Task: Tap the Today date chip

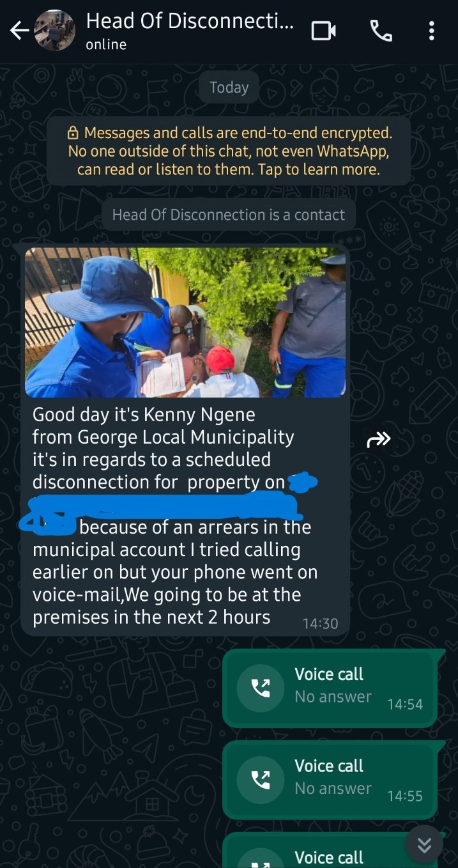Action: click(229, 88)
